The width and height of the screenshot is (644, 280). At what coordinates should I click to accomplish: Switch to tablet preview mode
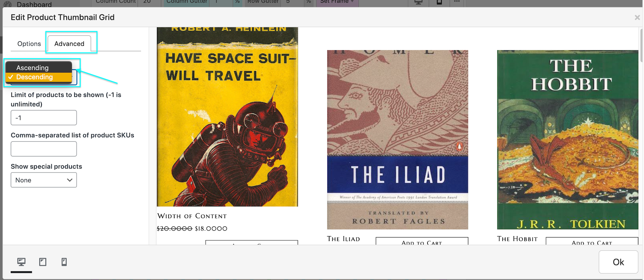(43, 262)
